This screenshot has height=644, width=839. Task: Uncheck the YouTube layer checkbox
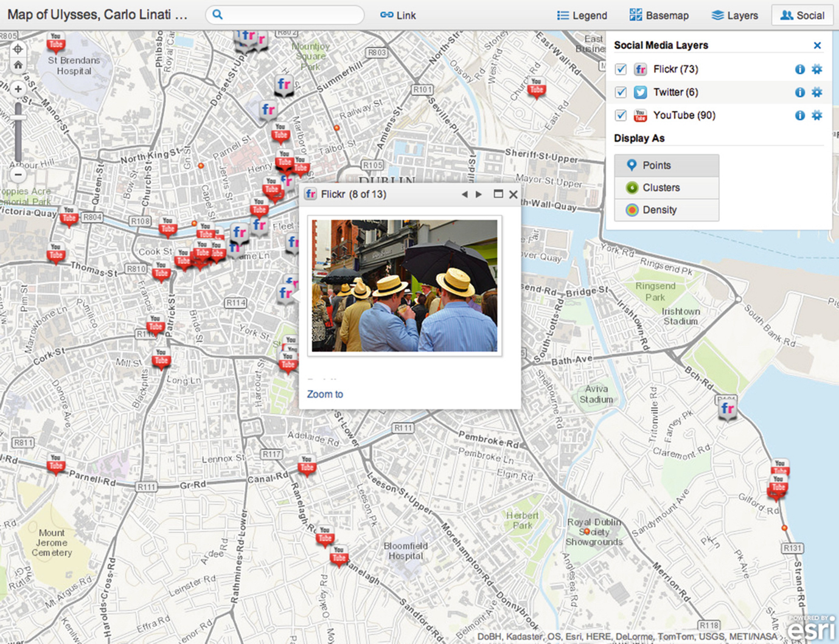(621, 116)
